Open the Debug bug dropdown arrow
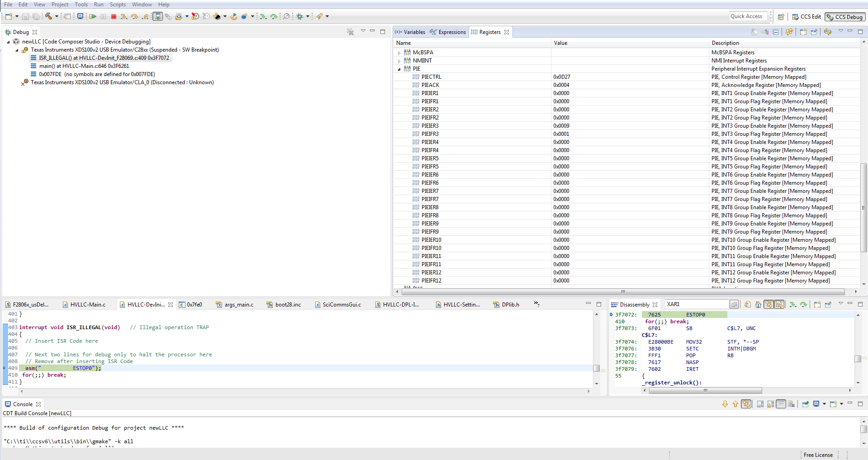This screenshot has width=868, height=460. 308,16
